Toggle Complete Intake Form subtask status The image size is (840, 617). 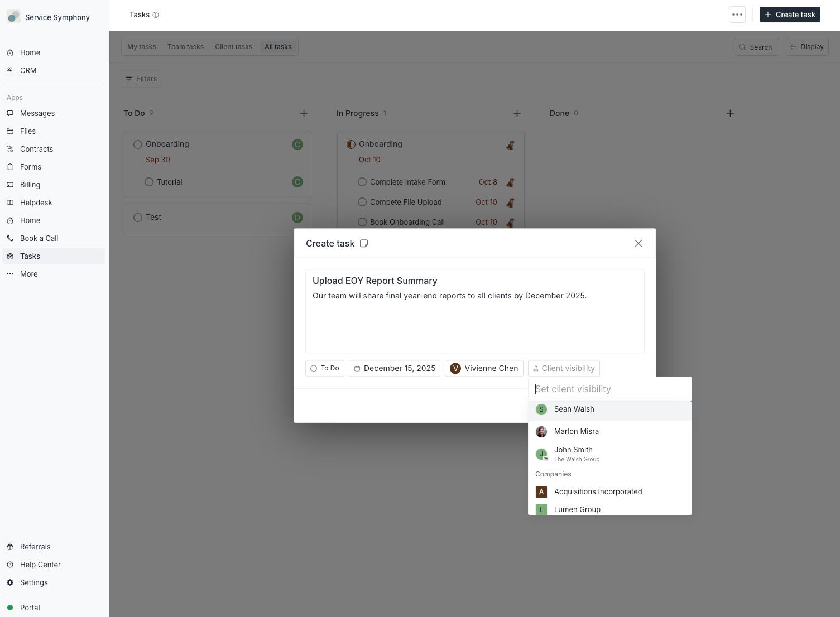coord(362,182)
